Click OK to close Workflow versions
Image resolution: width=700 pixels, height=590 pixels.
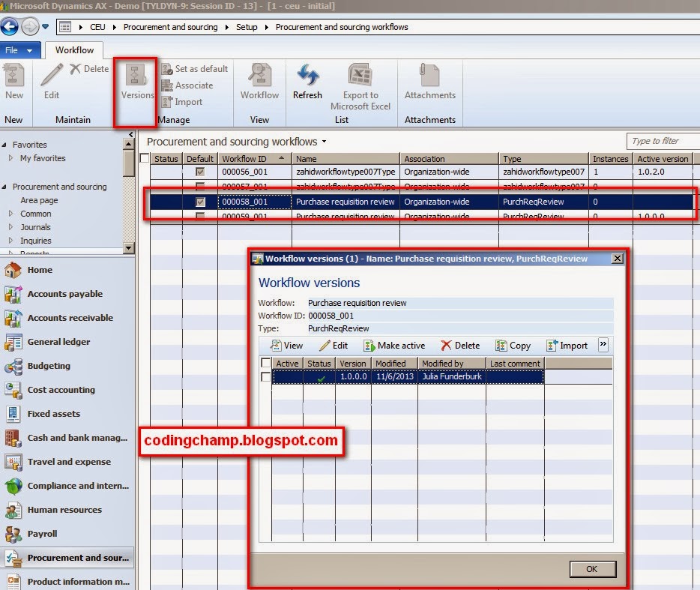(592, 569)
